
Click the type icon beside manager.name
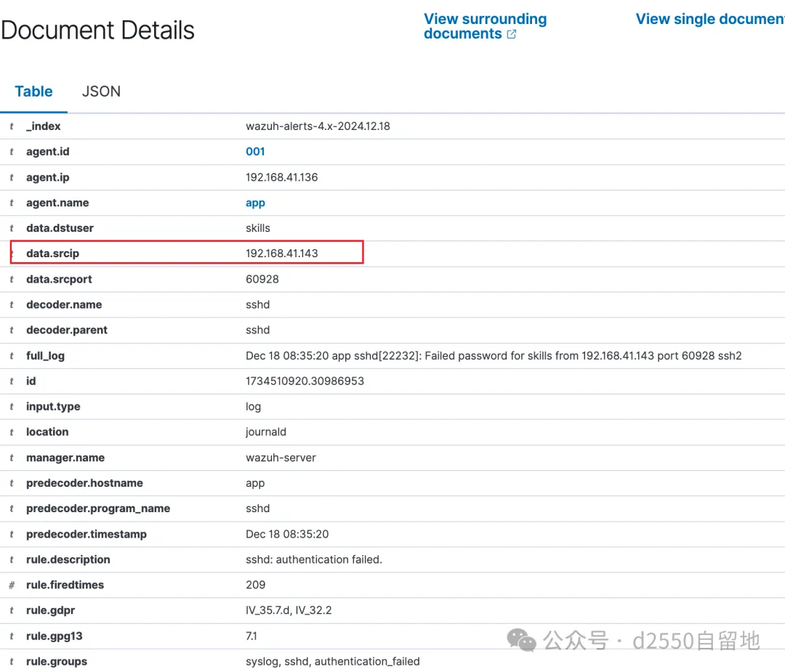12,458
